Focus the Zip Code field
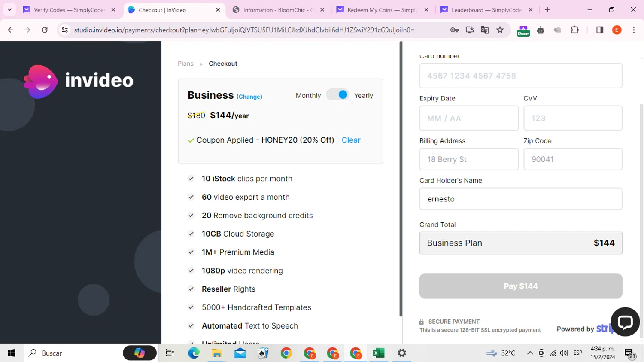Viewport: 644px width, 362px height. [573, 159]
